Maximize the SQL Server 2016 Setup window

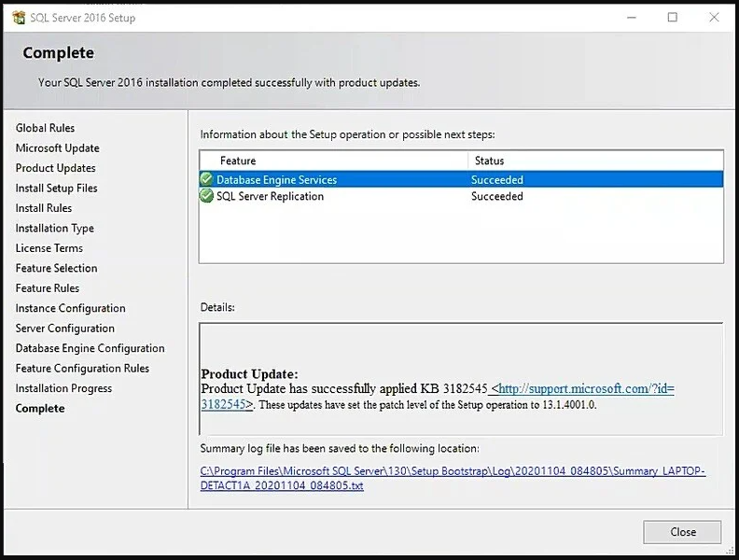673,18
